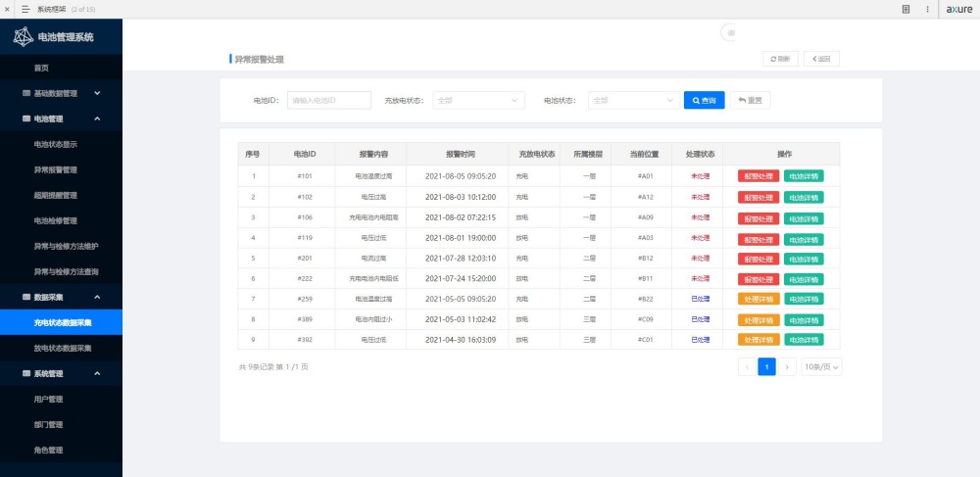Open 放电状态数据采集 menu item
The width and height of the screenshot is (980, 477).
pyautogui.click(x=63, y=348)
